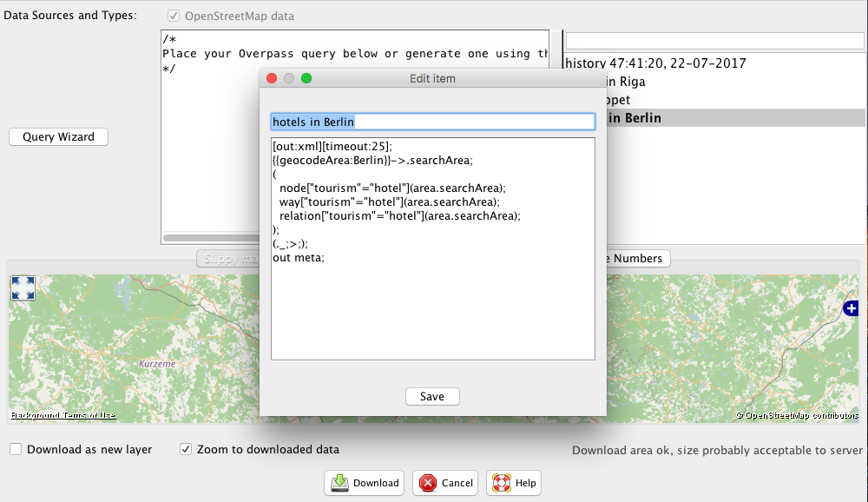The image size is (868, 502).
Task: Open the Query Wizard
Action: click(58, 137)
